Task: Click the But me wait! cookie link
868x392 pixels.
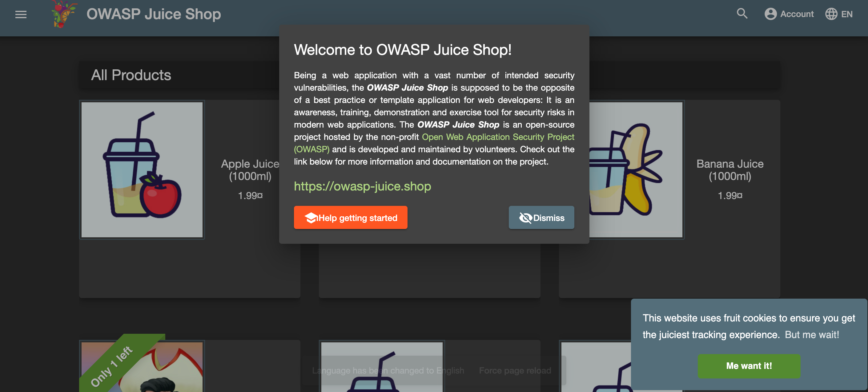Action: (812, 335)
